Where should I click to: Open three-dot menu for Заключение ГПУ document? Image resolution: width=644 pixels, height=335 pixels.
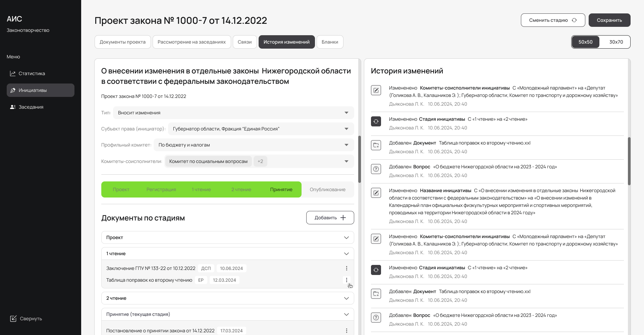(346, 268)
